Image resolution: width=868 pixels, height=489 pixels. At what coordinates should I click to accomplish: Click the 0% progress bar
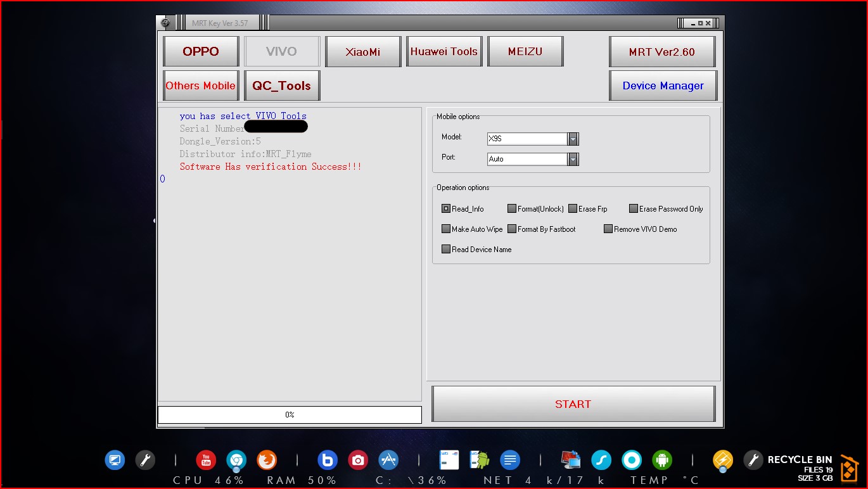[290, 415]
